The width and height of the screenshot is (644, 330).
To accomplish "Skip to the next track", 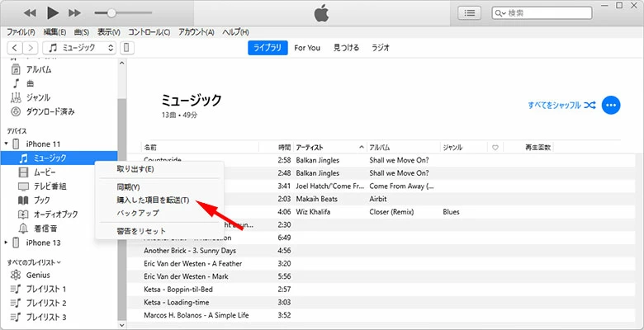I will pos(75,13).
